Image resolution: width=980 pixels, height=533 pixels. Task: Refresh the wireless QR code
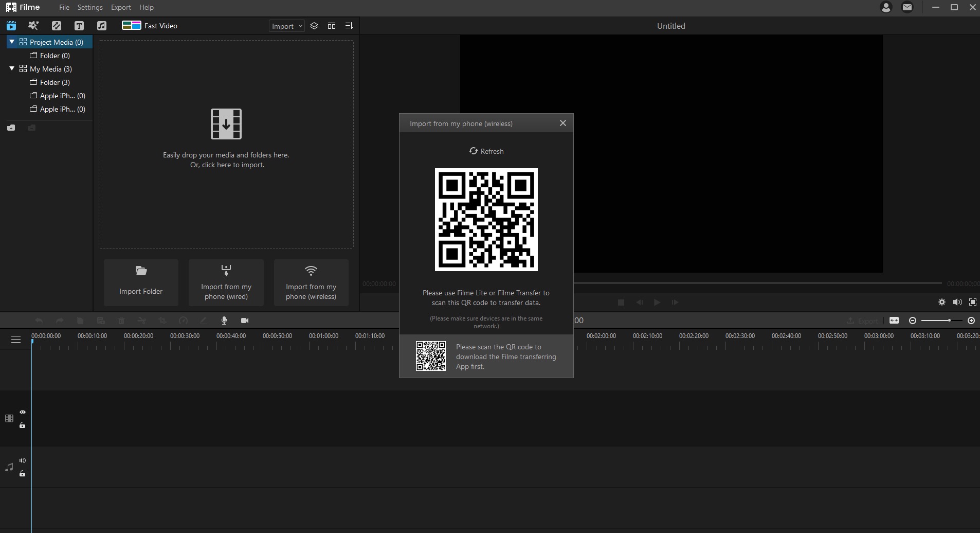coord(486,151)
